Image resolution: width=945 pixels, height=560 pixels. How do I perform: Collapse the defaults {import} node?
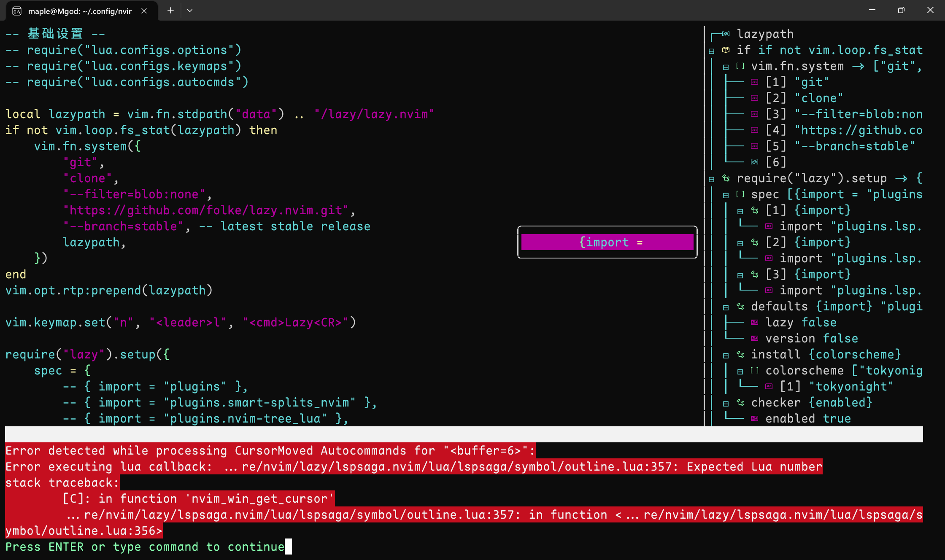(726, 307)
